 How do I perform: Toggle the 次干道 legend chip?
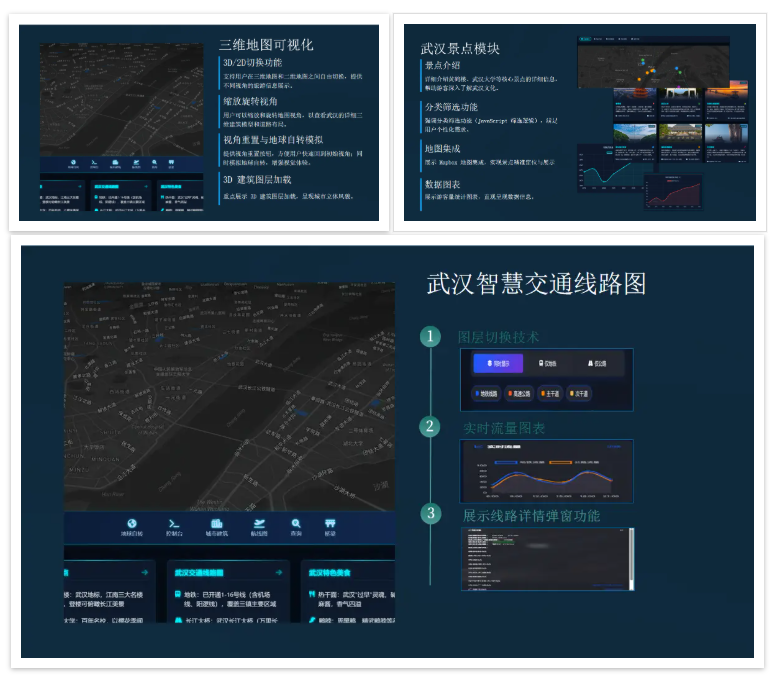(x=579, y=393)
